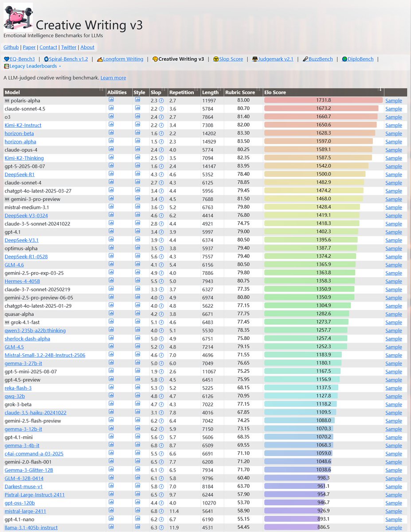Open the BuzzBench leaderboard

(x=317, y=59)
